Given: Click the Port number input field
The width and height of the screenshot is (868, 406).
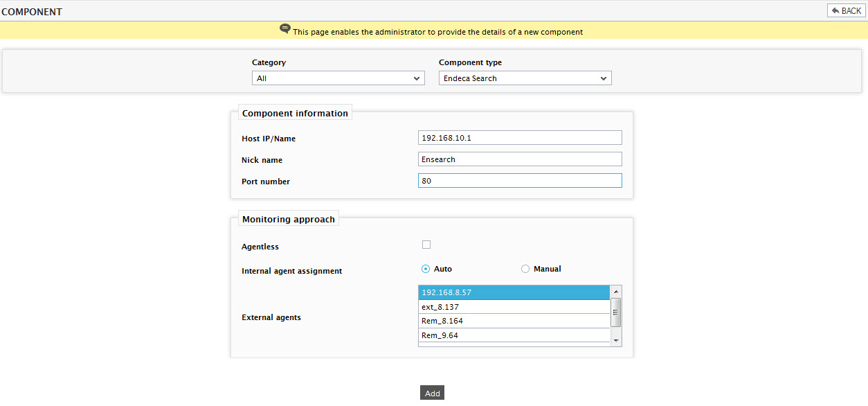Looking at the screenshot, I should (x=520, y=181).
